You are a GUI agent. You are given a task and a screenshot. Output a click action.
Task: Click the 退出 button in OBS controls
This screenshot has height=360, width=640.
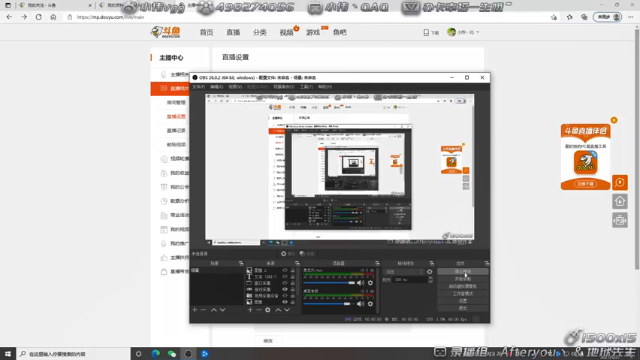[462, 308]
